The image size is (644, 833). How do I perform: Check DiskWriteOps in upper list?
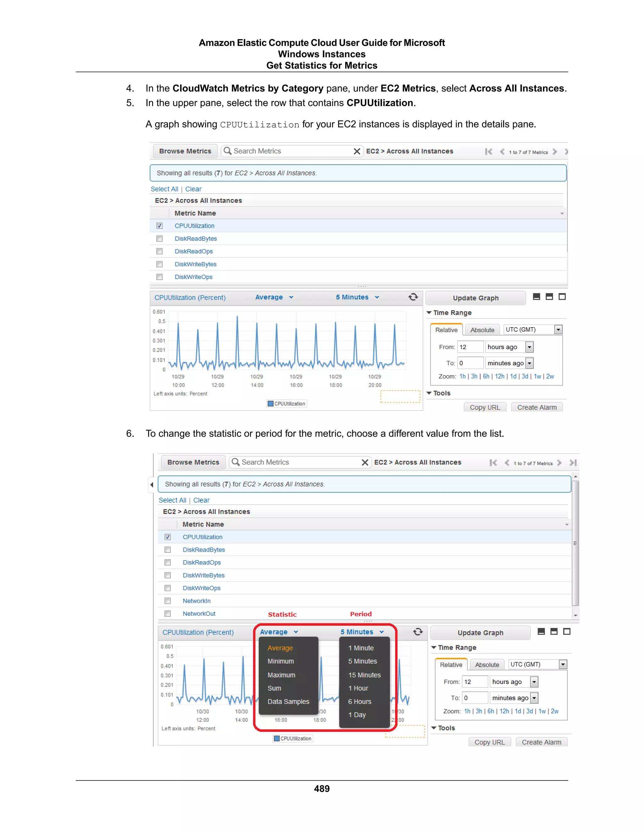[x=159, y=277]
